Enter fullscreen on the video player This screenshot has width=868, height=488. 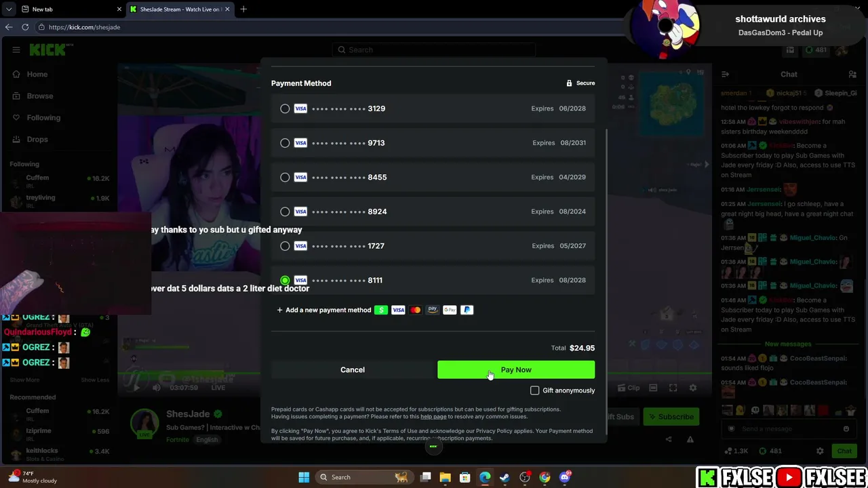(673, 388)
